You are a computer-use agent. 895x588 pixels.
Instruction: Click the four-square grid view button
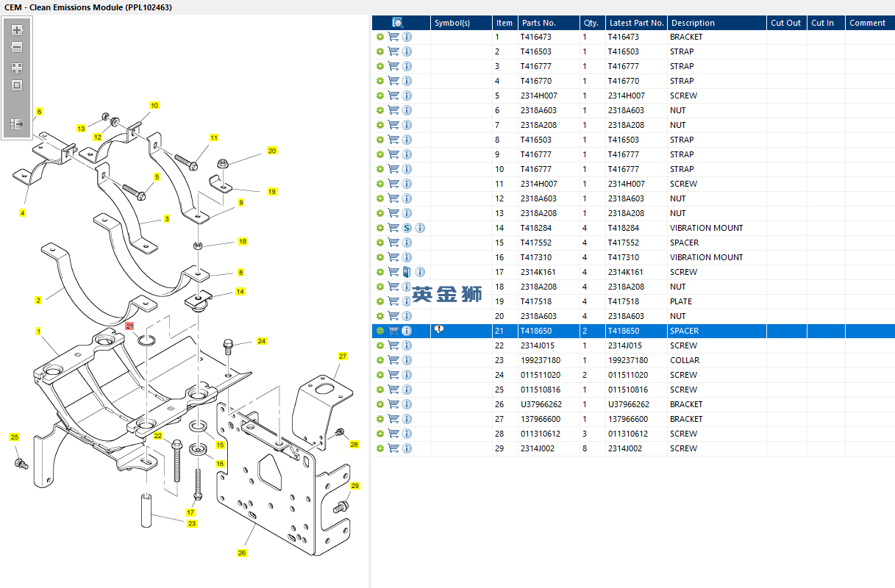(x=17, y=68)
